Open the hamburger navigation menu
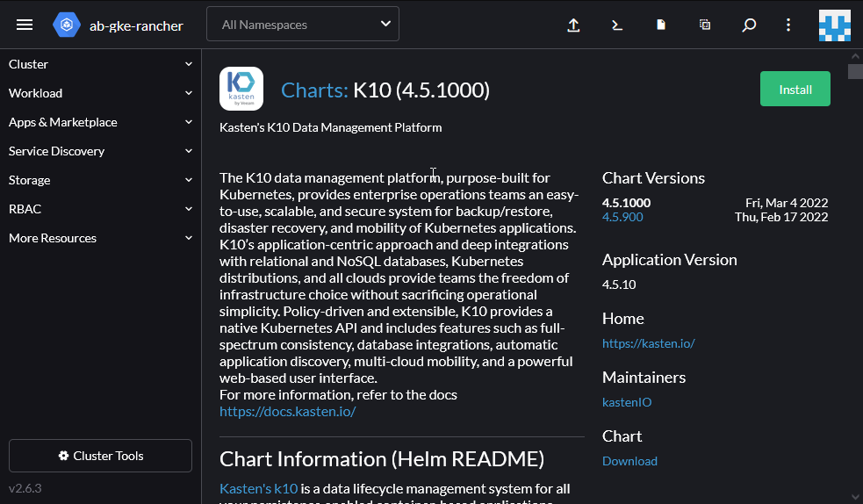Image resolution: width=863 pixels, height=504 pixels. coord(25,25)
